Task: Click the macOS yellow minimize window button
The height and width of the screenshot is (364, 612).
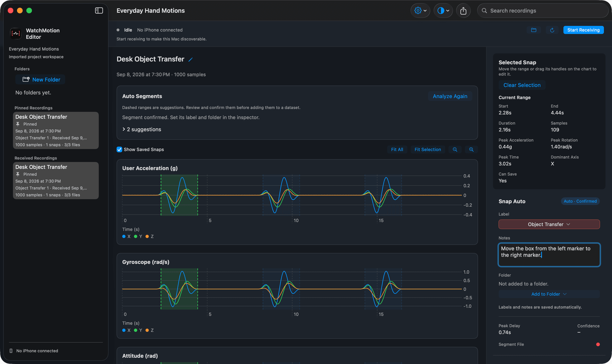Action: 20,11
